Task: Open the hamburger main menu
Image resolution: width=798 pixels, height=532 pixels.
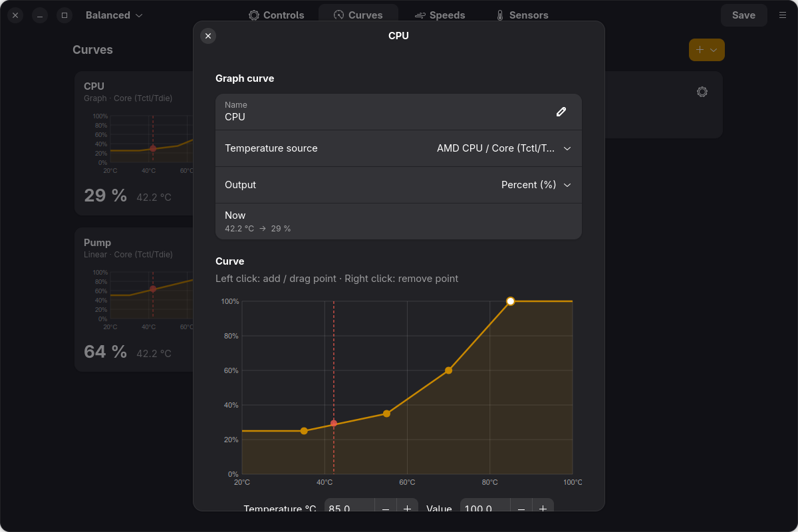Action: (x=782, y=15)
